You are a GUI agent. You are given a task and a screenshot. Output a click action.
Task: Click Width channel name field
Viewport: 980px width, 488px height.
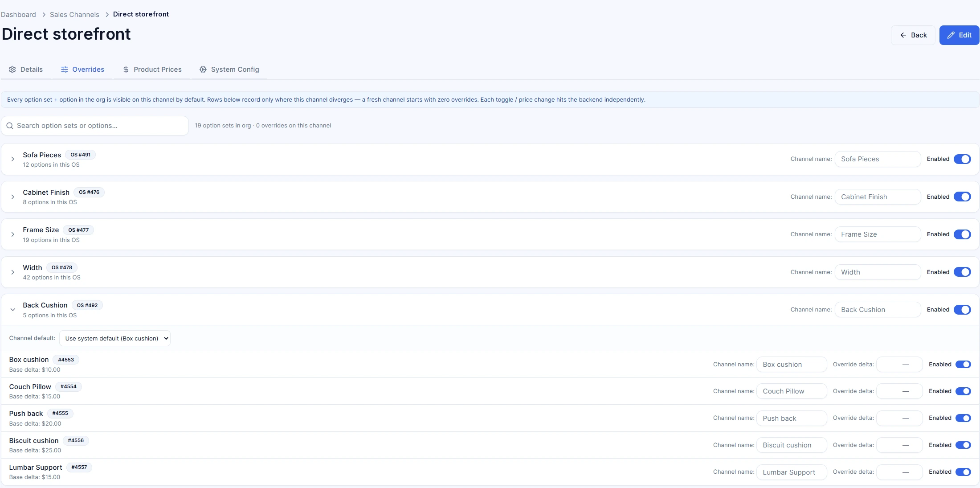click(878, 272)
